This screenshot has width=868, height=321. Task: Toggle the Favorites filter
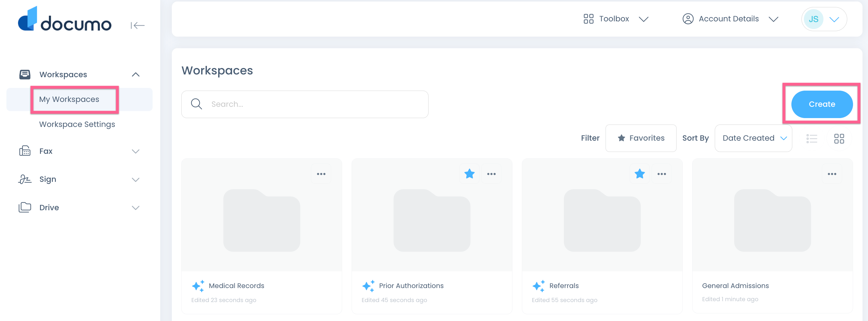[641, 138]
